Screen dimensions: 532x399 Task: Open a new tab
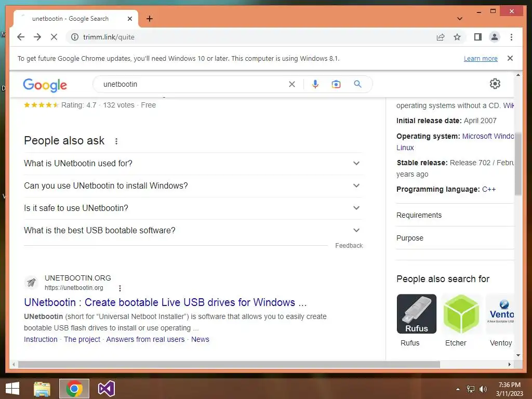tap(150, 19)
